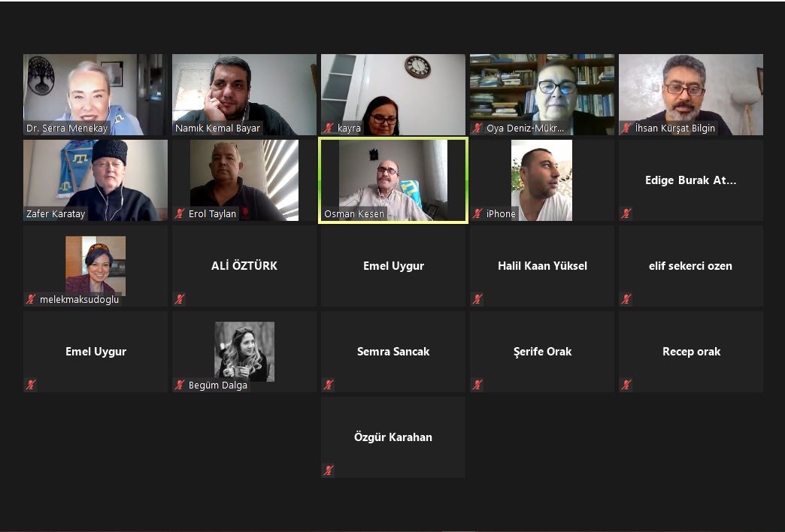Image resolution: width=785 pixels, height=532 pixels.
Task: Select the Semra Sancak participant tile
Action: point(393,352)
